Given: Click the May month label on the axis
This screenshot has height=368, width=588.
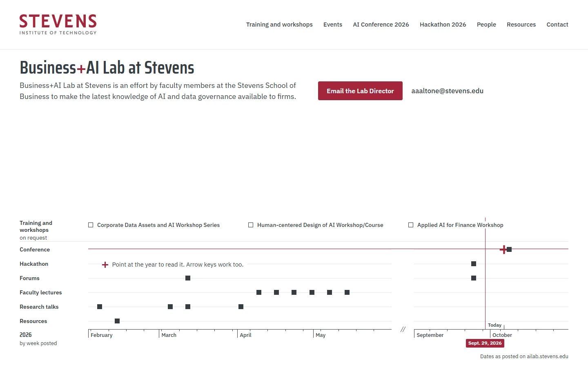Looking at the screenshot, I should 321,335.
